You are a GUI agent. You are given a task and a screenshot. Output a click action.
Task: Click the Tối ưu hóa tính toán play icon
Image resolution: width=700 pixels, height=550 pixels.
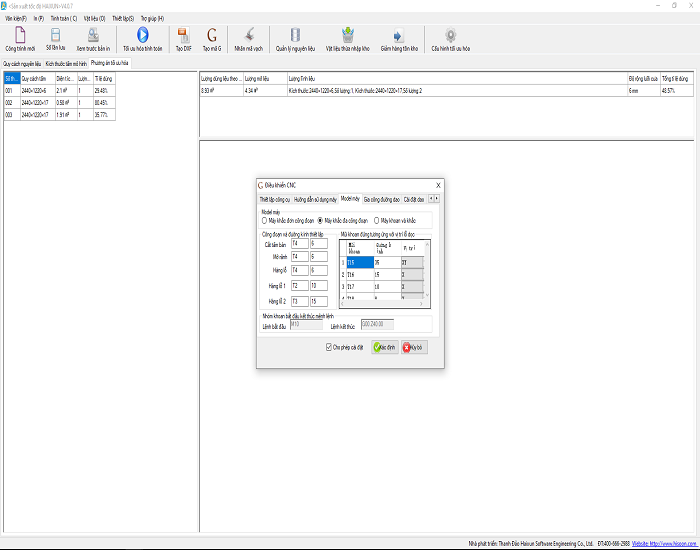click(141, 35)
